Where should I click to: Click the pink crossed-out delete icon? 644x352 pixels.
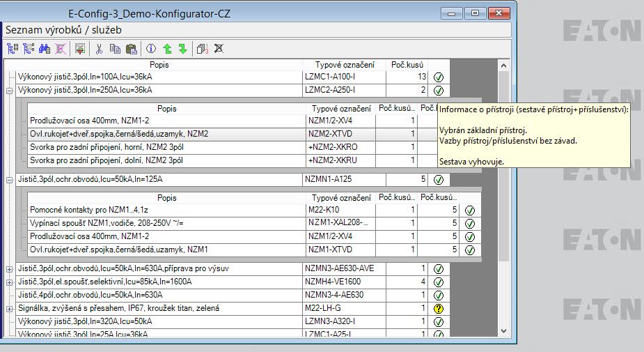click(x=61, y=49)
